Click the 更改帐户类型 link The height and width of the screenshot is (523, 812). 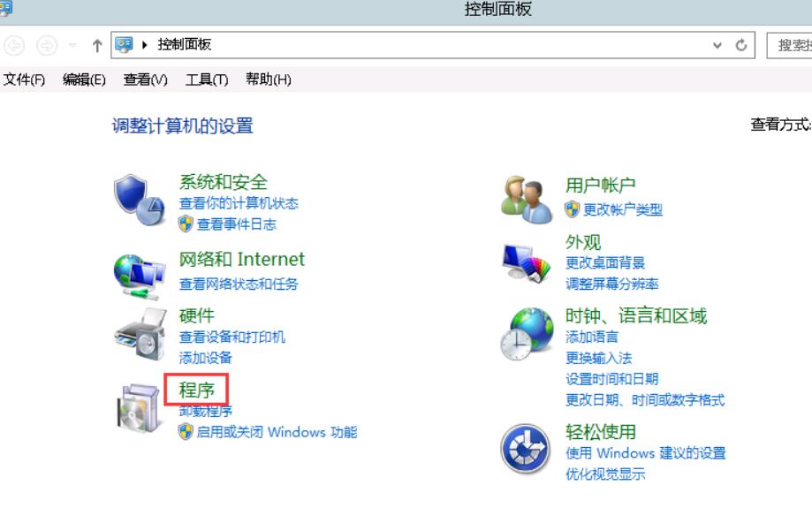(623, 209)
